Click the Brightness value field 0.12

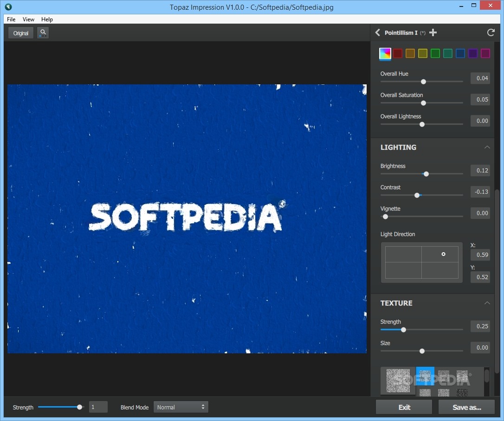(x=480, y=171)
